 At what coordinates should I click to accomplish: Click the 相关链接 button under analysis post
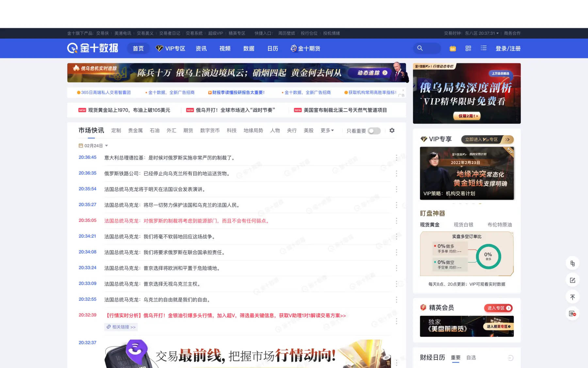tap(121, 327)
